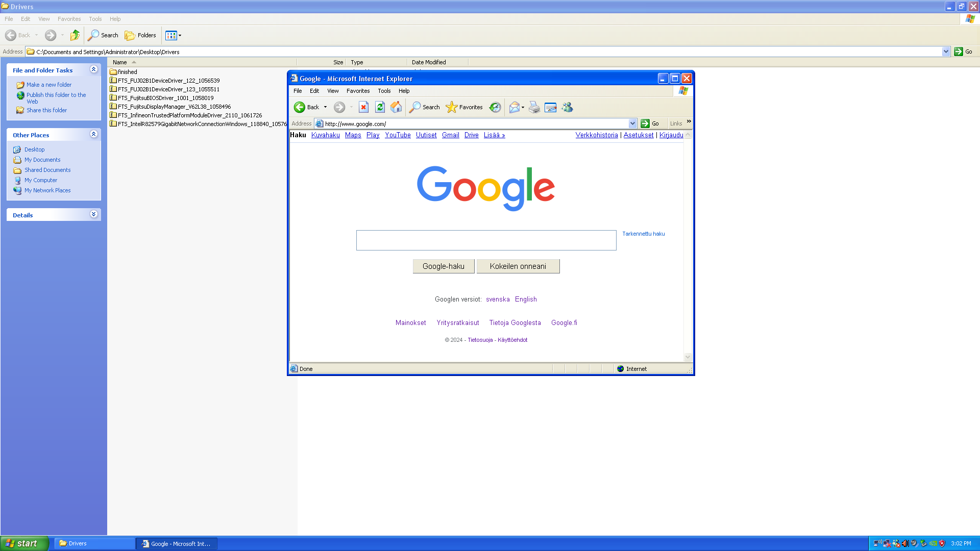
Task: Switch to Google Internet Explorer taskbar button
Action: [x=177, y=544]
